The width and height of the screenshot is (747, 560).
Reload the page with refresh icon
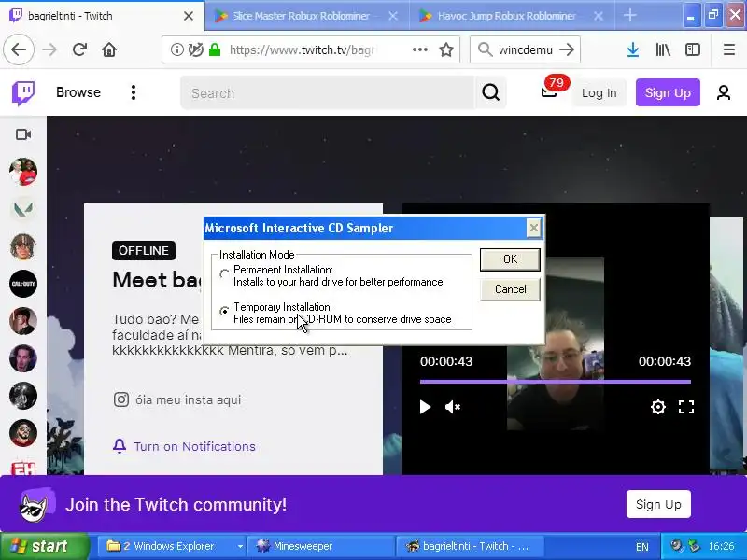79,49
